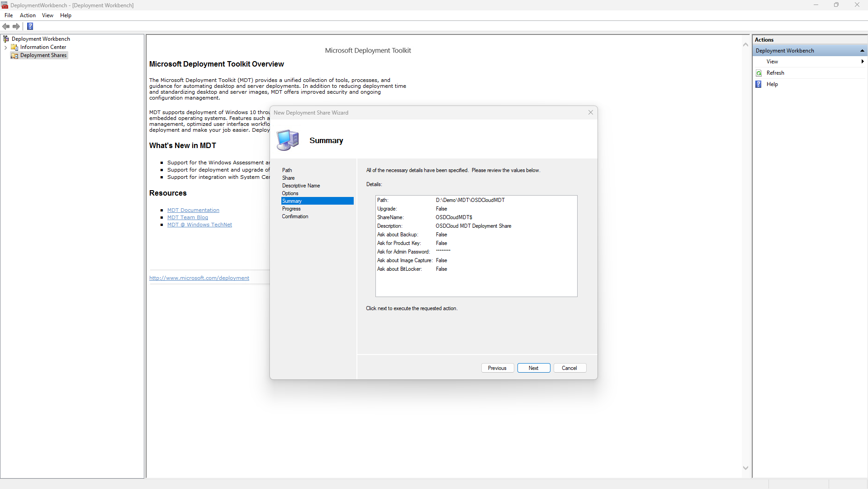Click the Help icon in Actions pane

[x=759, y=84]
